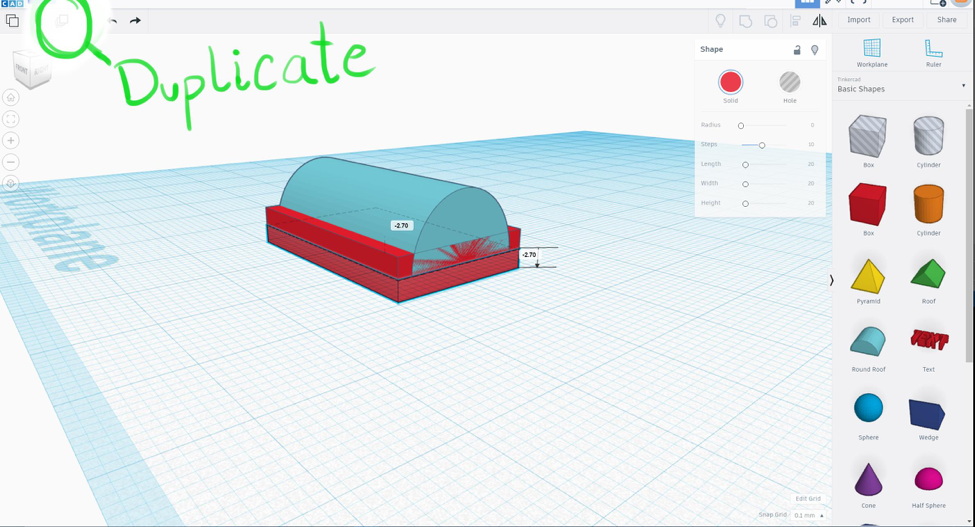Click the Group shapes icon
The image size is (975, 527).
coord(745,21)
